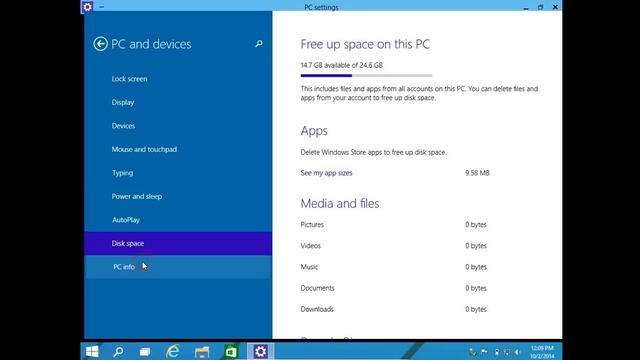
Task: Choose AutoPlay in the sidebar
Action: click(178, 220)
